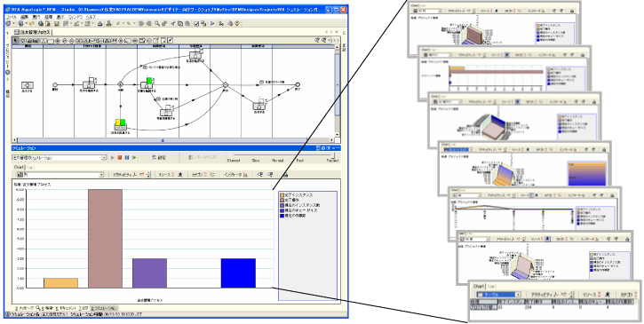Image resolution: width=644 pixels, height=324 pixels.
Task: Click the blue pause simulation icon
Action: [127, 158]
